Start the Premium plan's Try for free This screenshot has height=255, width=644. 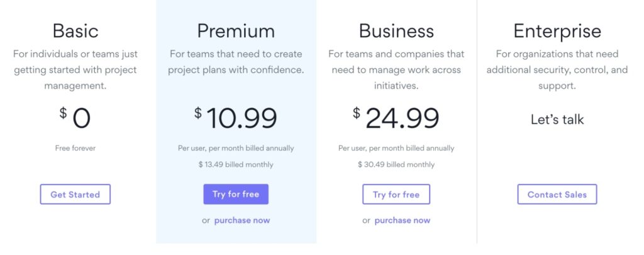click(236, 194)
